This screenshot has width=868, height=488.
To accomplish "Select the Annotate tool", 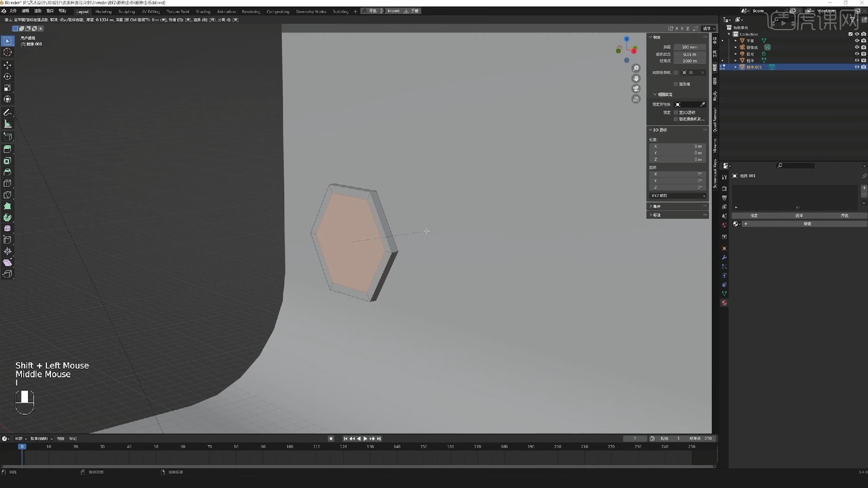I will coord(8,113).
